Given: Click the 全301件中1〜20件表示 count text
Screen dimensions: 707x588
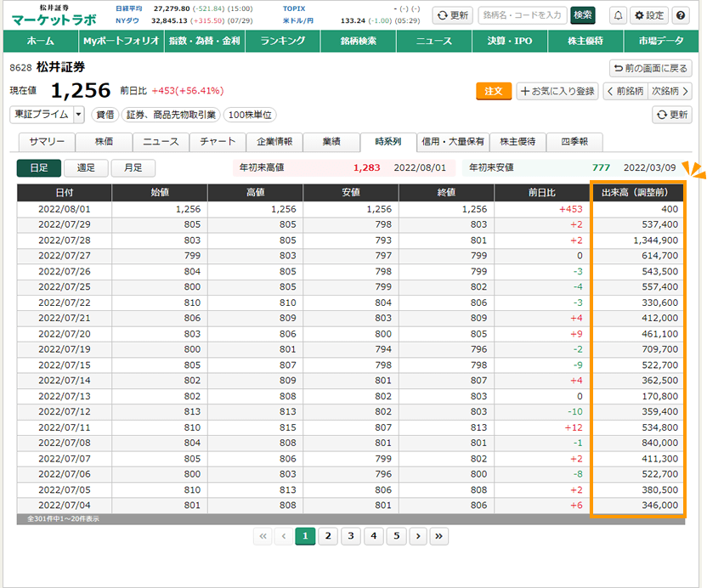Looking at the screenshot, I should 63,519.
